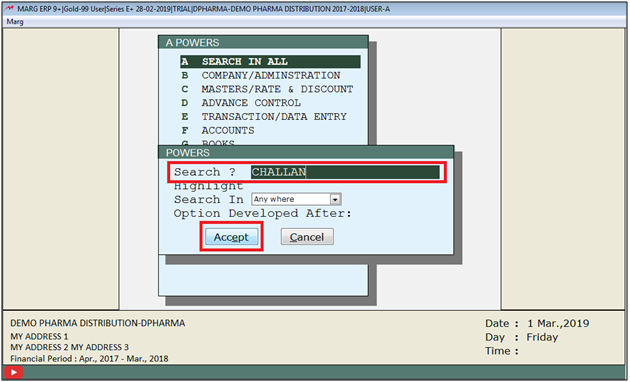Click the Cancel button
Image resolution: width=630 pixels, height=382 pixels.
[x=307, y=237]
